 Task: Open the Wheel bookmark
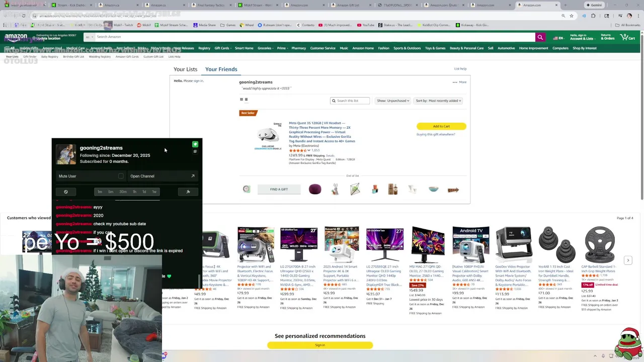tap(247, 25)
